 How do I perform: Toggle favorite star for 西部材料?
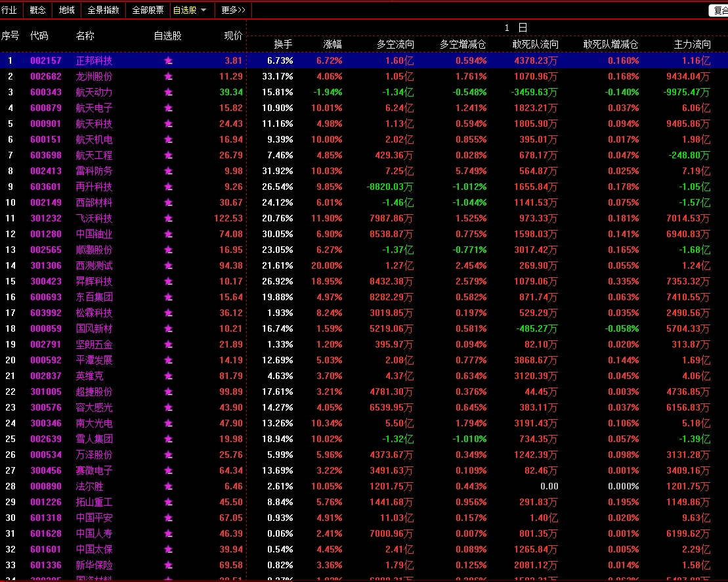[x=168, y=203]
